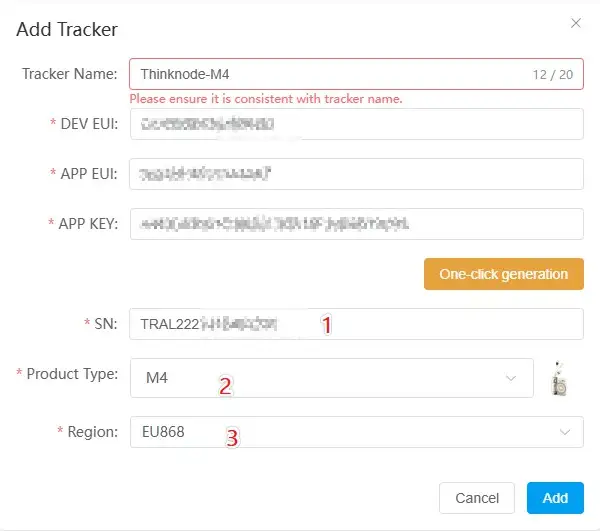
Task: Click the APP KEY label
Action: coord(88,223)
